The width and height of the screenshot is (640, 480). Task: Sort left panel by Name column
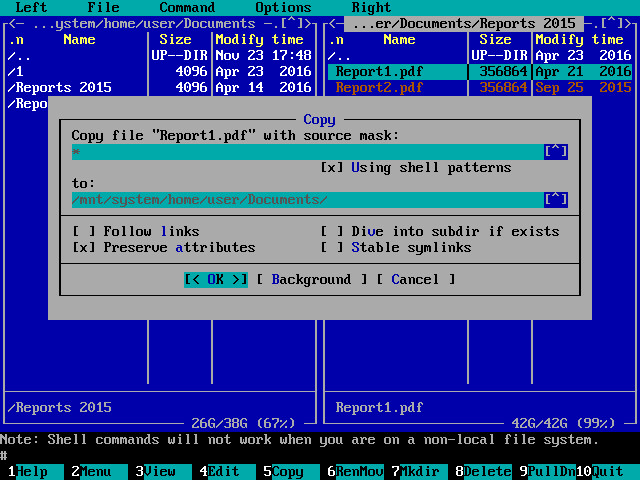tap(79, 40)
